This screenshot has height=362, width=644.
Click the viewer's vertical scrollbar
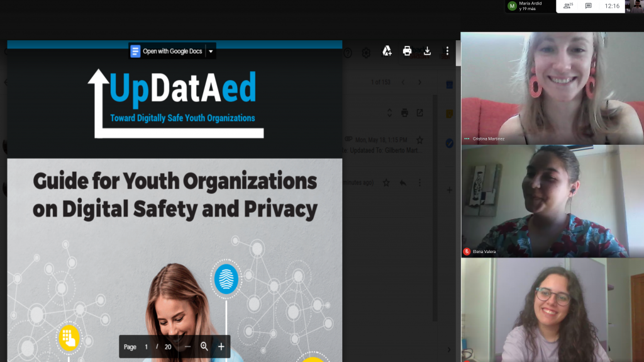click(x=458, y=54)
